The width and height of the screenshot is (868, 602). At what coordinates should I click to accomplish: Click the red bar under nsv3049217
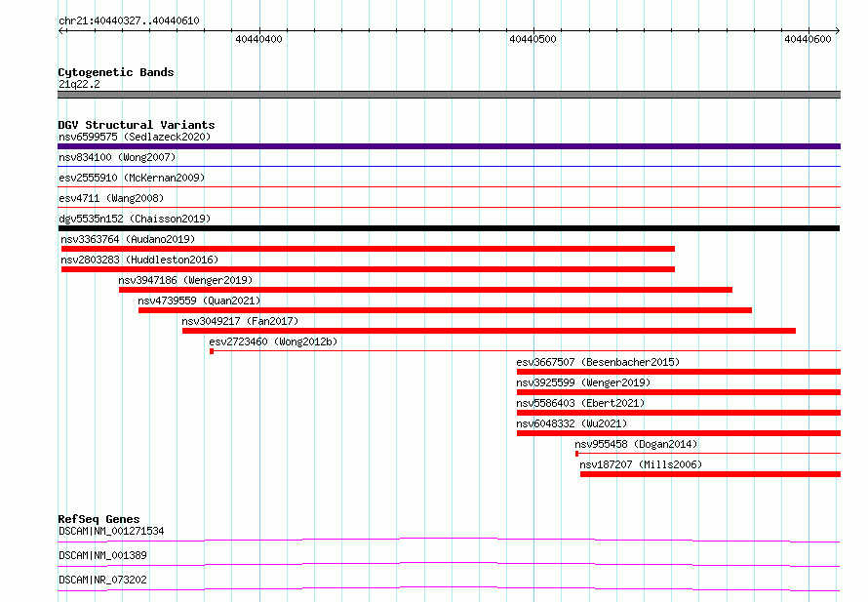point(489,331)
